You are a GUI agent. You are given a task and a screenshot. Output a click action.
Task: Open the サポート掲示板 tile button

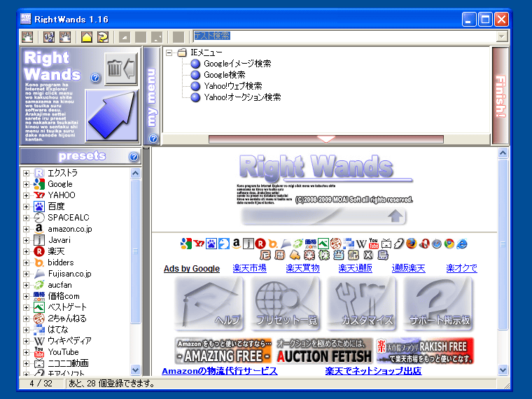pos(437,304)
